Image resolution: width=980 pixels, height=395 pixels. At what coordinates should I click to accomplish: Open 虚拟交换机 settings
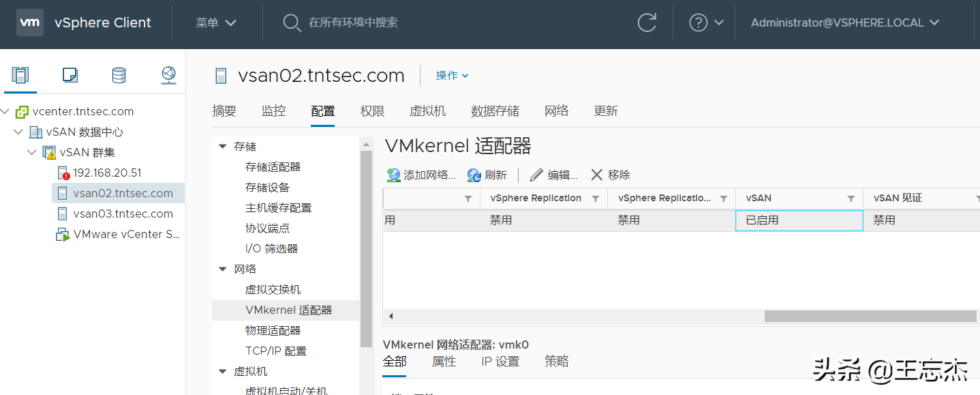(273, 290)
